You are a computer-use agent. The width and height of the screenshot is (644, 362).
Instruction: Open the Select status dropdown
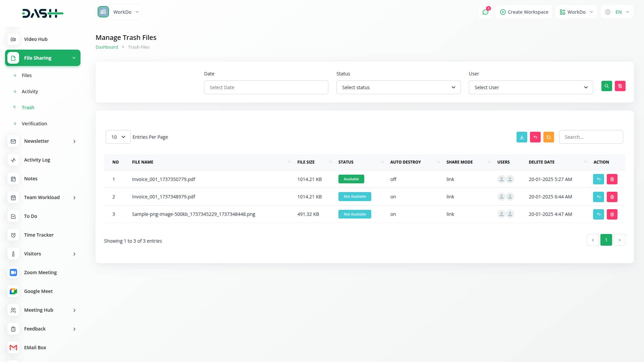pyautogui.click(x=398, y=87)
